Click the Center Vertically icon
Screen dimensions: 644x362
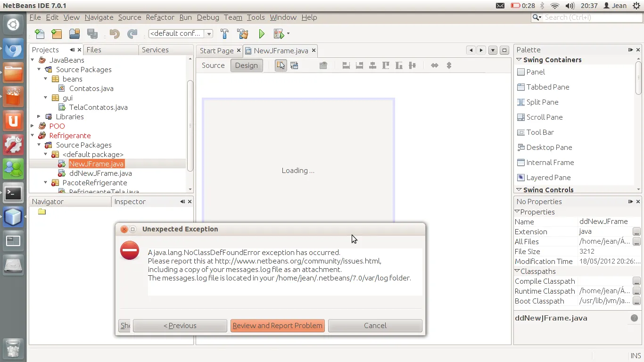pyautogui.click(x=412, y=66)
